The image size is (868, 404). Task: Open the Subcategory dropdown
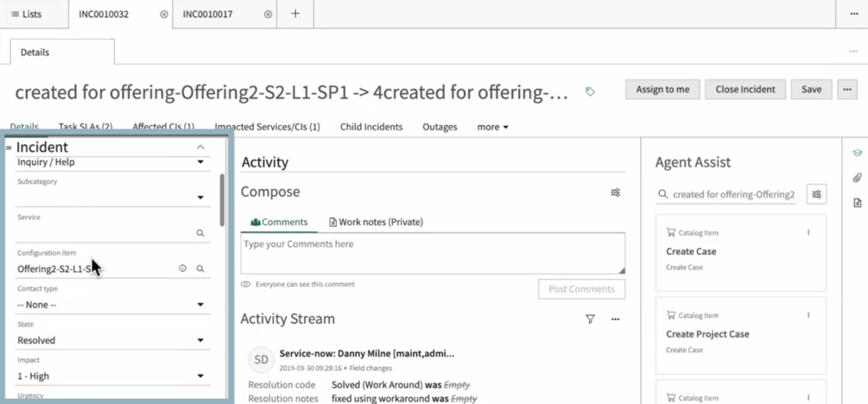[113, 198]
